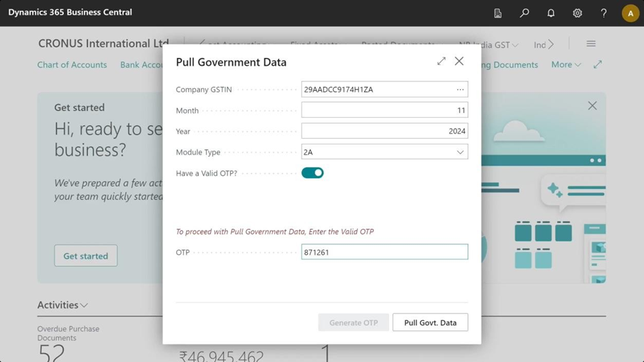Click the document page icon in header
Screen dimensions: 644x362
click(x=498, y=13)
